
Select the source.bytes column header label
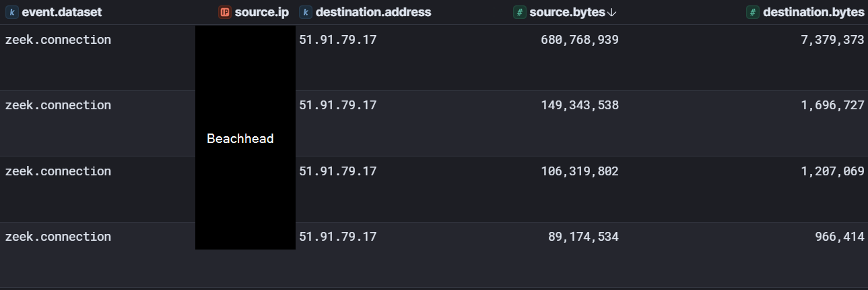pyautogui.click(x=567, y=12)
